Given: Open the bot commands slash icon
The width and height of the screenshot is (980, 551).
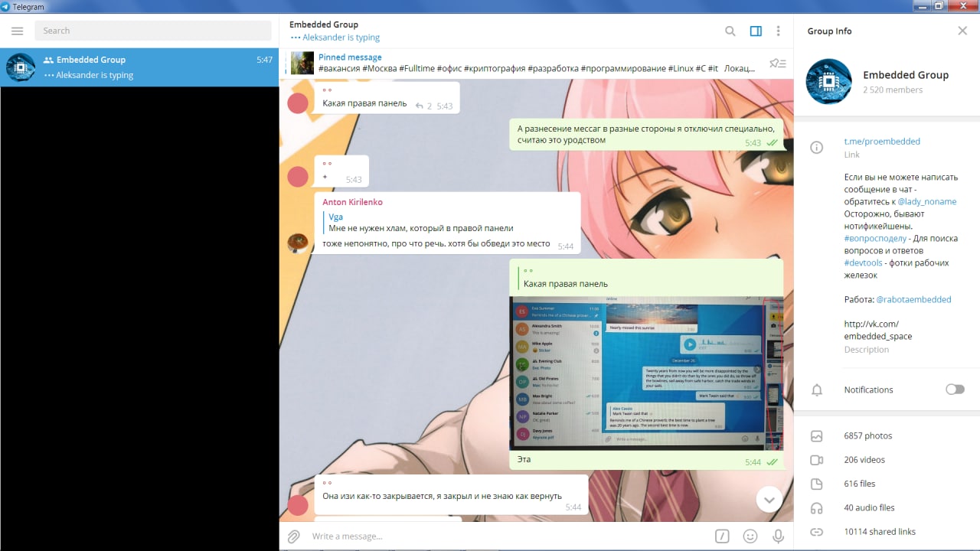Looking at the screenshot, I should coord(722,536).
